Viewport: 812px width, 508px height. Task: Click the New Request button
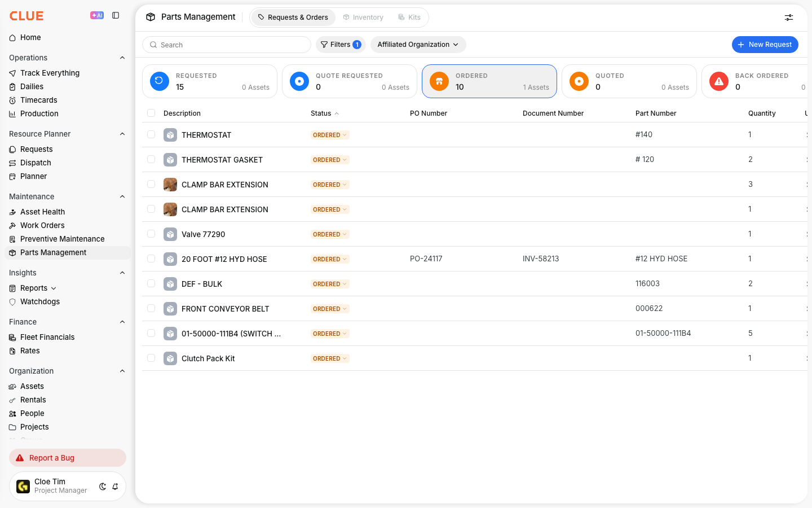click(x=765, y=45)
